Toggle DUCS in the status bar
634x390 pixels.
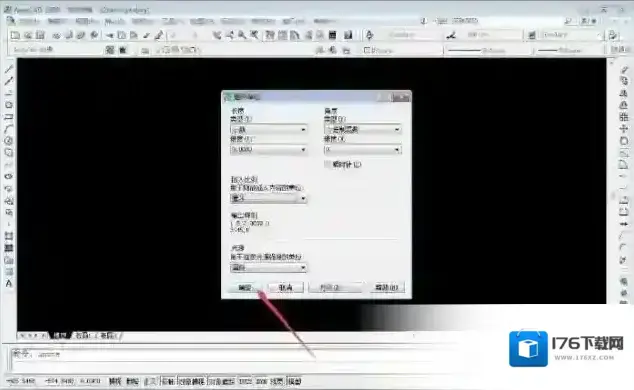(245, 381)
